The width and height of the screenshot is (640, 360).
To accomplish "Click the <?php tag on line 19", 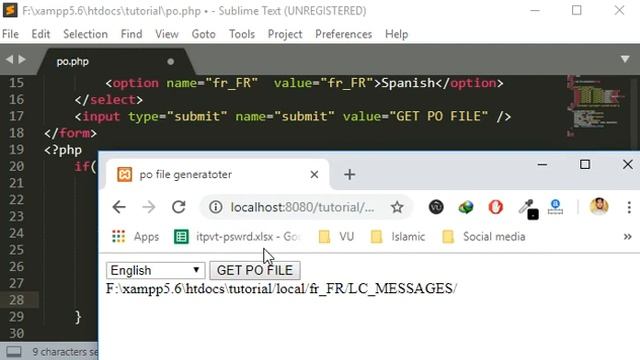I will click(63, 150).
